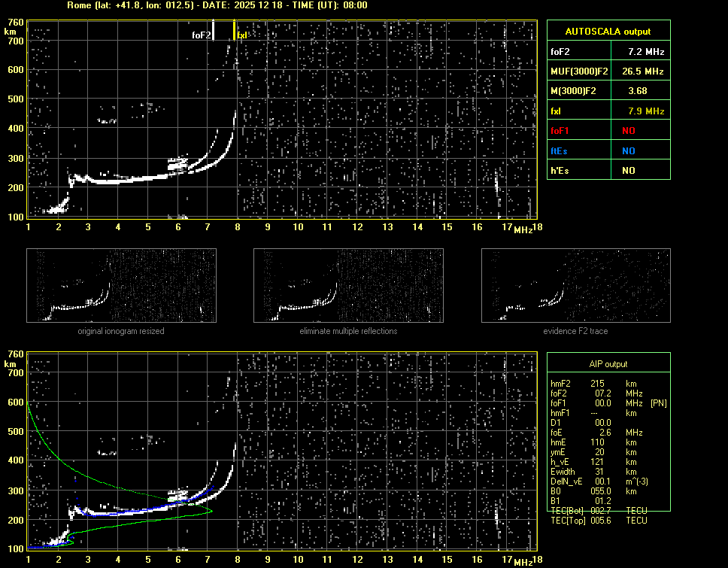Select the 'evidence F2 trace' thumbnail
The height and width of the screenshot is (568, 728).
[x=575, y=285]
